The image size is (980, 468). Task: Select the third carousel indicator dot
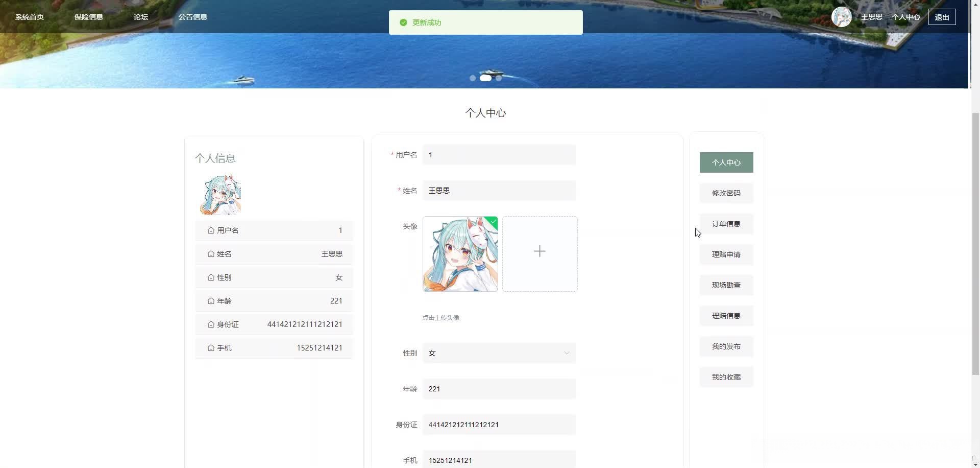pos(499,78)
